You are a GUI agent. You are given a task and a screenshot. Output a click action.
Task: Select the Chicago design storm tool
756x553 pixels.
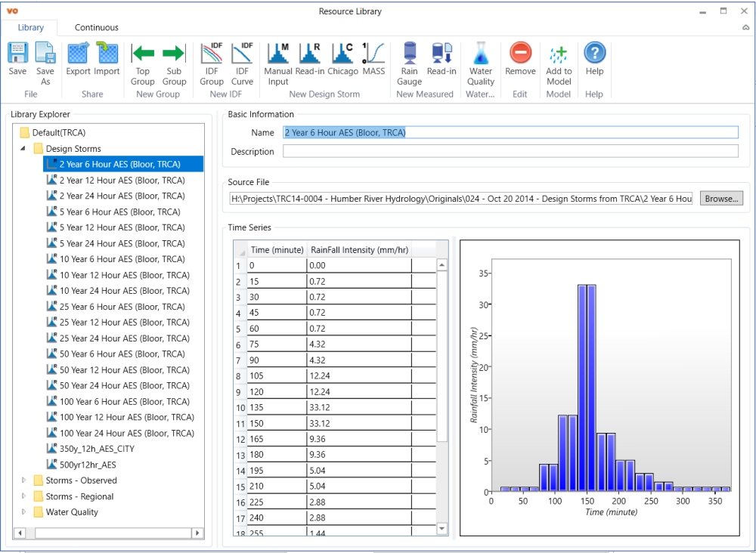[342, 59]
